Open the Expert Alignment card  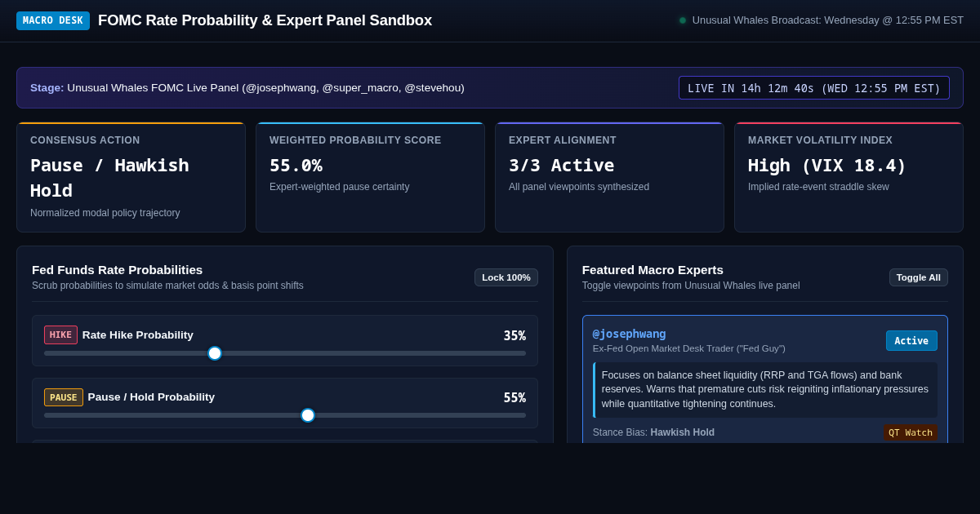609,178
